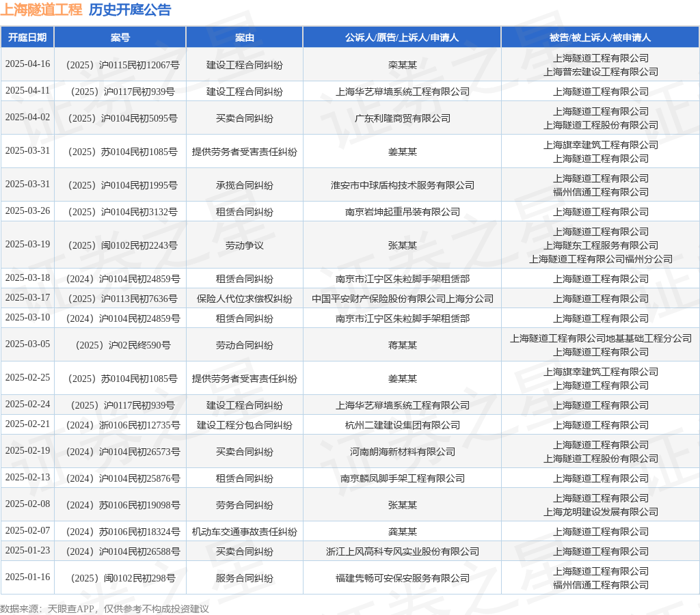Click 提供劳务者受害责任纠纷 in the 2025-03-31 row
Viewport: 700px width, 615px height.
pyautogui.click(x=245, y=152)
